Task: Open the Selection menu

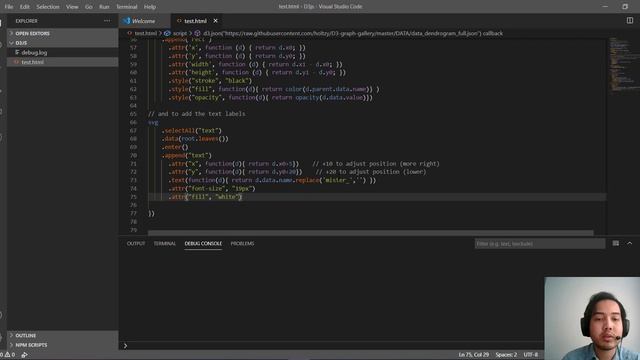Action: pos(48,7)
